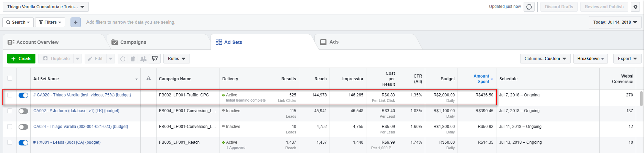The height and width of the screenshot is (153, 644).
Task: Click the vertical scrollbar of the table
Action: point(641,99)
